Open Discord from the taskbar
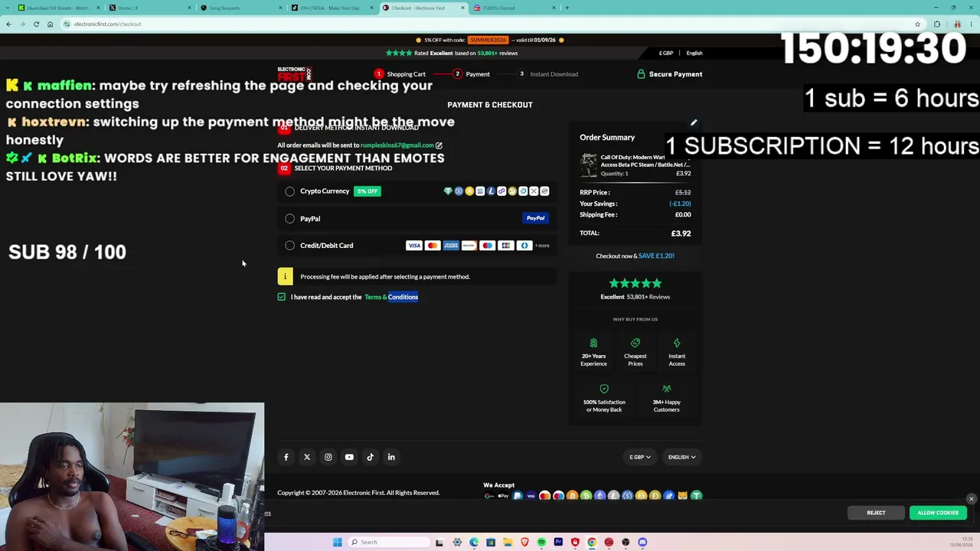The height and width of the screenshot is (551, 980). tap(642, 543)
